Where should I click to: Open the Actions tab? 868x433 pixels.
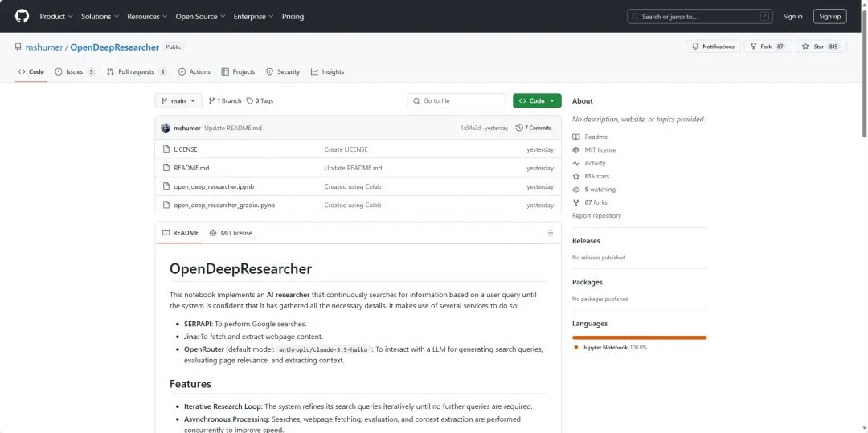(194, 71)
